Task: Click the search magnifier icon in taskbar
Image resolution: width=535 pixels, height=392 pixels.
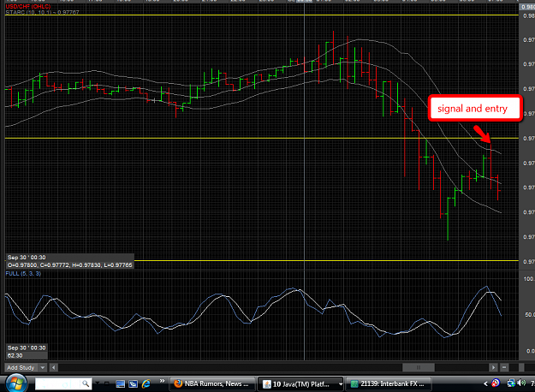Action: 86,383
